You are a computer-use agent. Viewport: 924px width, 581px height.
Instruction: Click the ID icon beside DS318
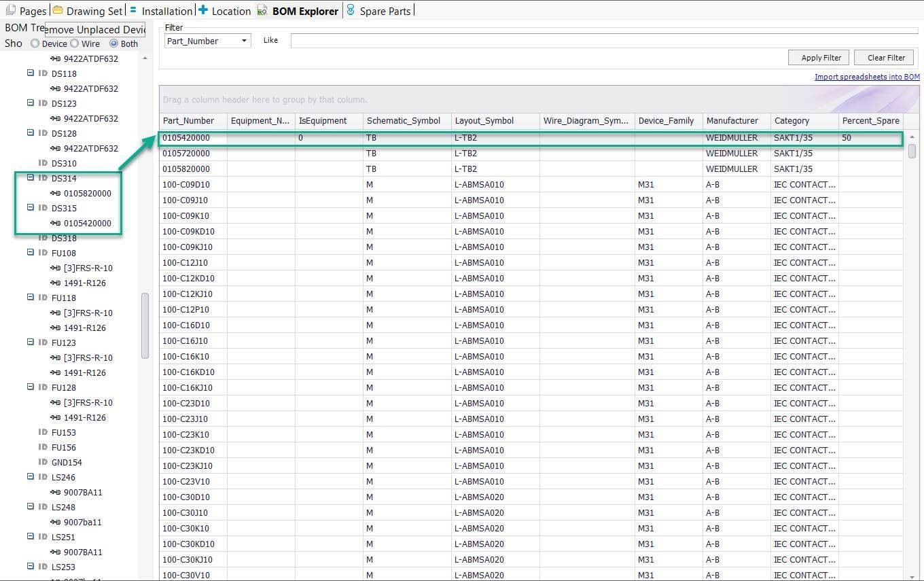[x=42, y=238]
